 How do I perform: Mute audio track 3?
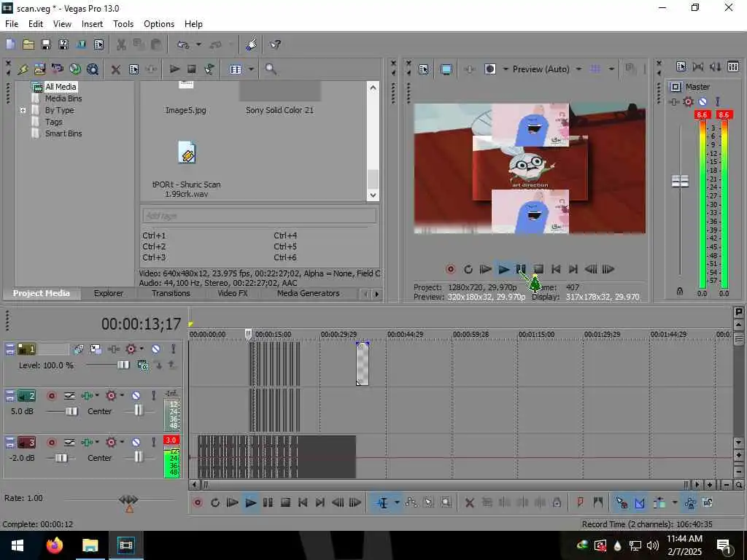point(136,443)
